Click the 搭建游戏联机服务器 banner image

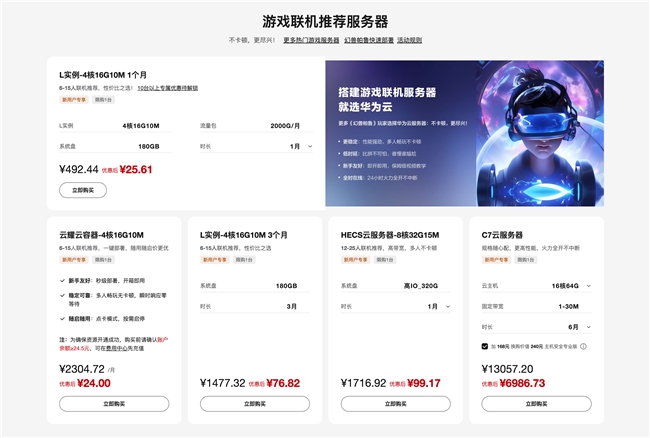click(464, 133)
